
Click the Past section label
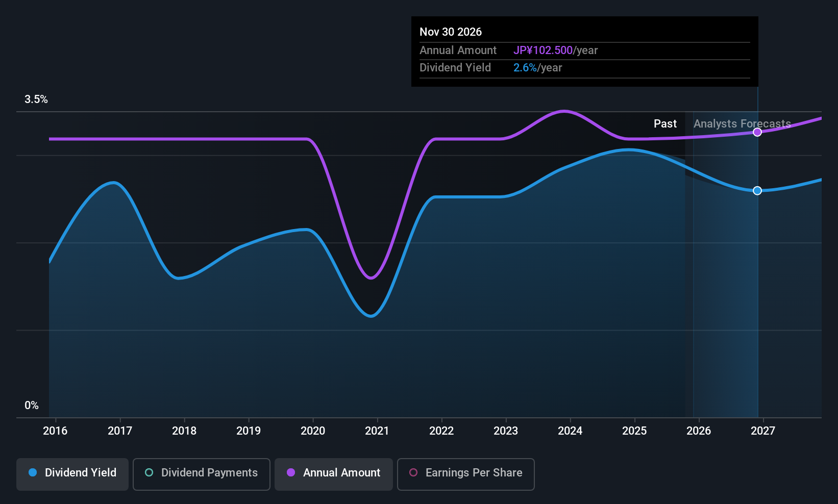pyautogui.click(x=665, y=123)
